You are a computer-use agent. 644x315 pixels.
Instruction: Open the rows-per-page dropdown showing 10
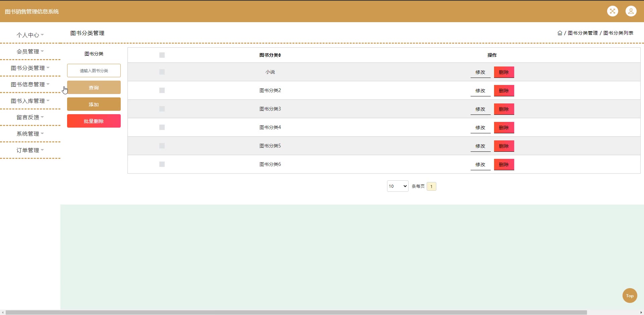[x=397, y=186]
